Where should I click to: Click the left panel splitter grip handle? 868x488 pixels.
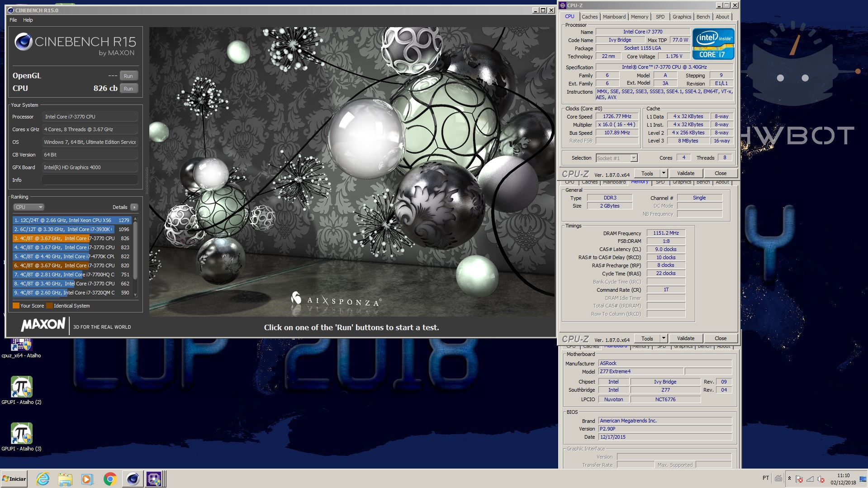pos(146,181)
